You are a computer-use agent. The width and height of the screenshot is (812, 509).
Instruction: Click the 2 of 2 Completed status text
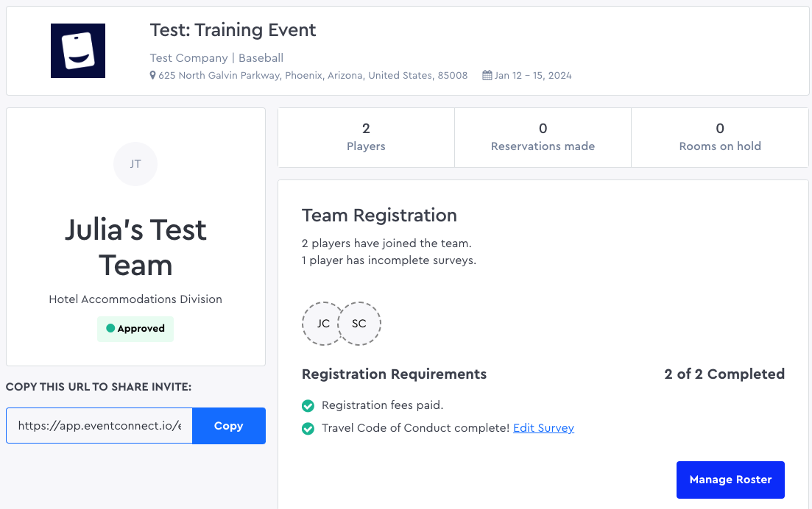click(x=724, y=374)
